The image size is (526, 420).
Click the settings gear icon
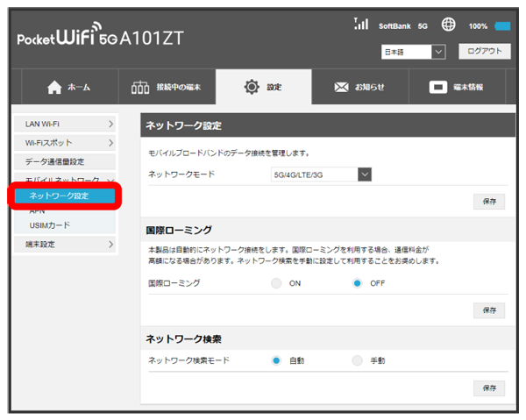click(x=252, y=88)
